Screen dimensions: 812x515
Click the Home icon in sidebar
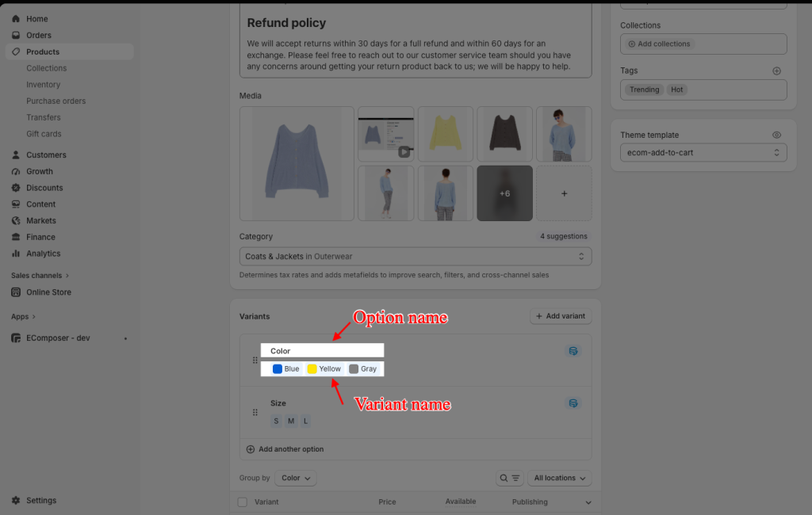click(16, 19)
